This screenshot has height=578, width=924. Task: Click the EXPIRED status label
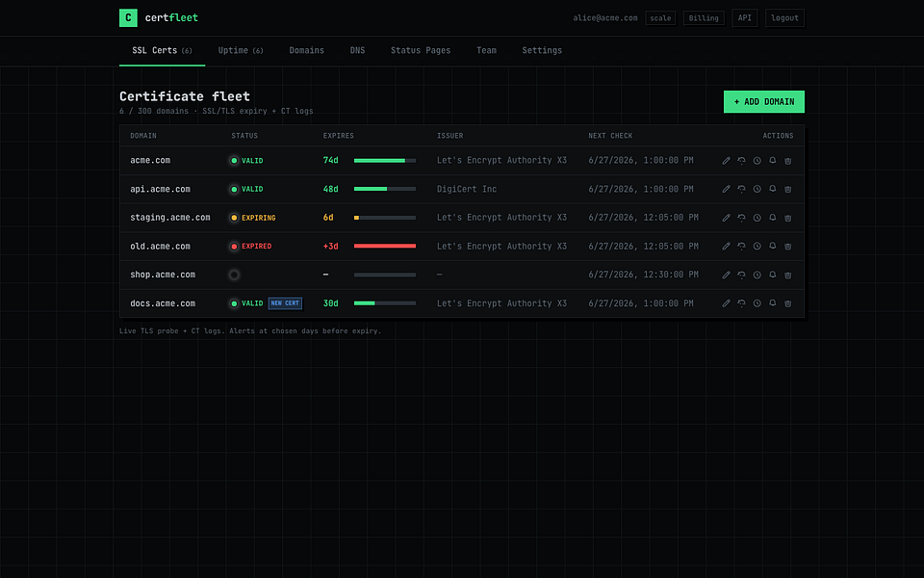click(257, 247)
